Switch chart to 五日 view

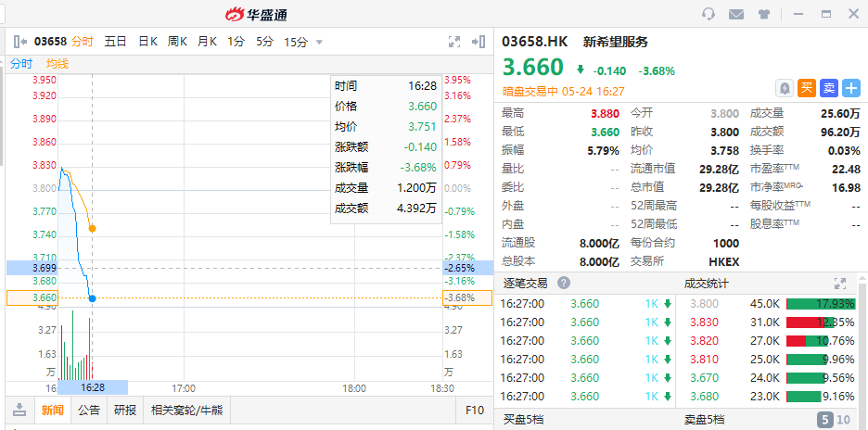pyautogui.click(x=115, y=42)
